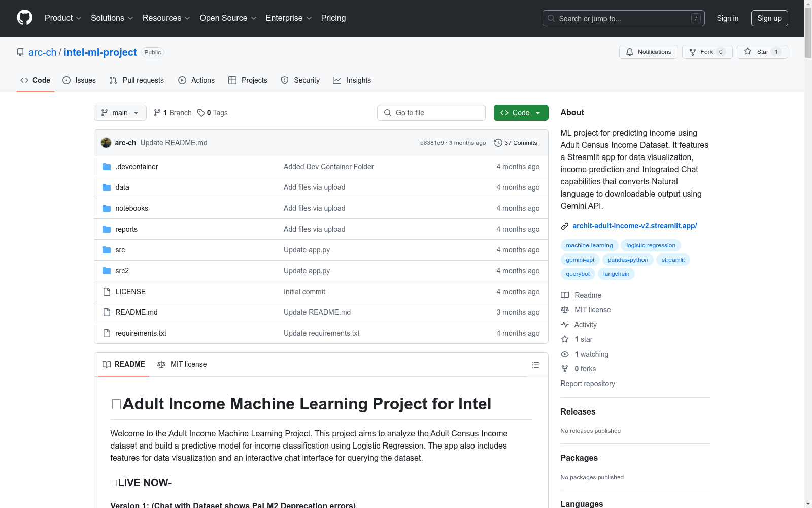Viewport: 812px width, 508px height.
Task: Click the reports folder icon
Action: point(107,229)
